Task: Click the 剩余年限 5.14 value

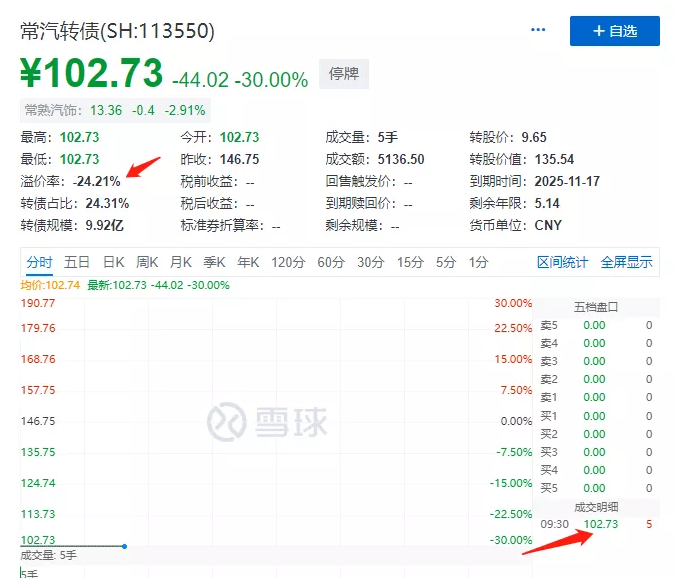Action: coord(547,203)
